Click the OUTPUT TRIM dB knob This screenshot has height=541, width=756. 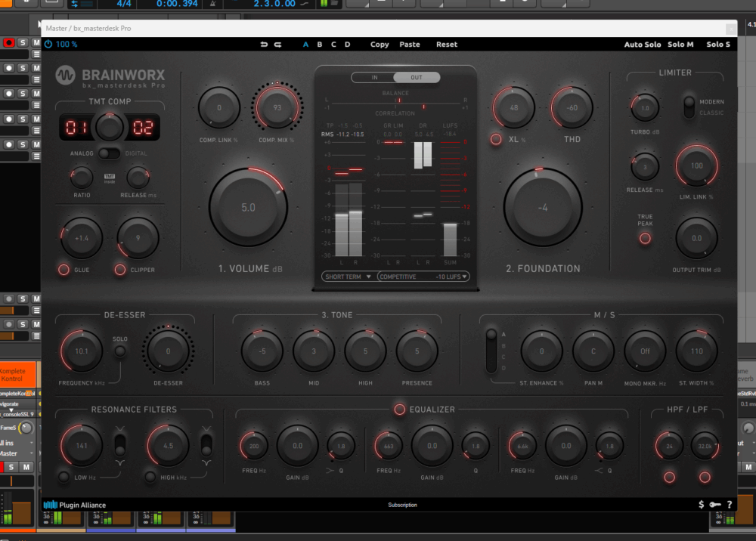coord(697,238)
